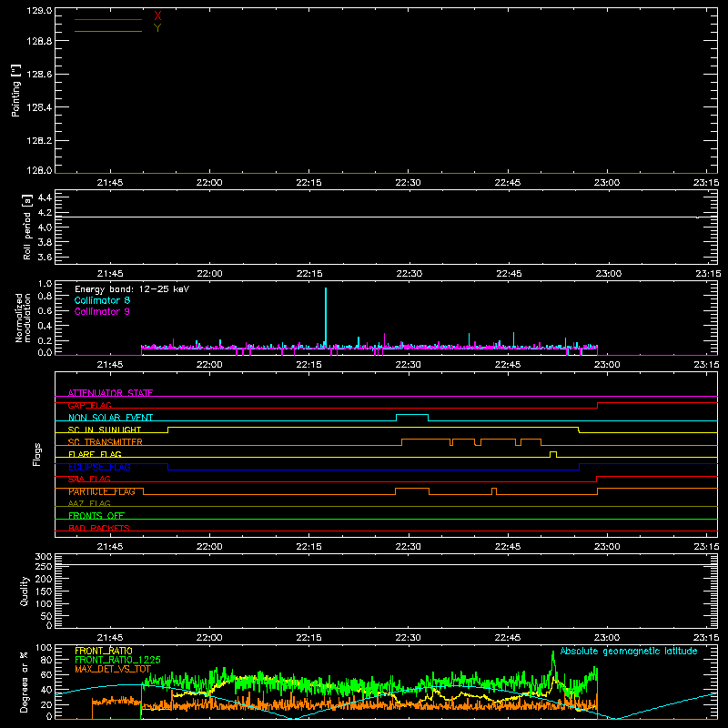Click the Absolute geomagnetic latitude label

point(629,652)
